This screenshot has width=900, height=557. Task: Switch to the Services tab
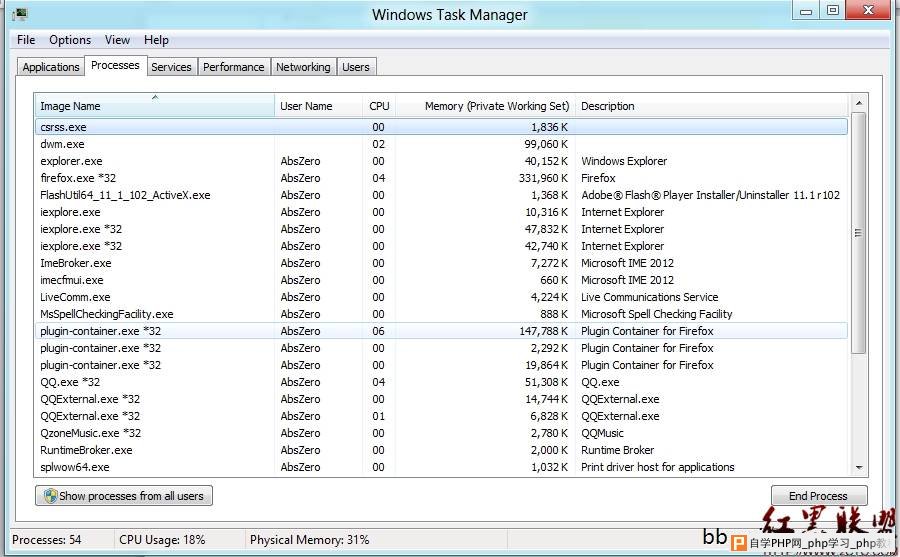tap(171, 67)
